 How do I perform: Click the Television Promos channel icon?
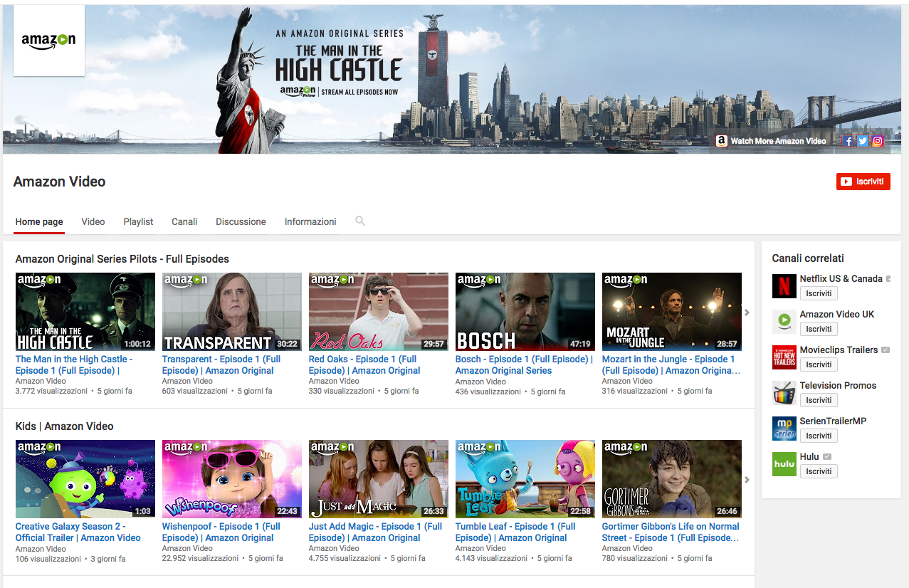point(784,393)
